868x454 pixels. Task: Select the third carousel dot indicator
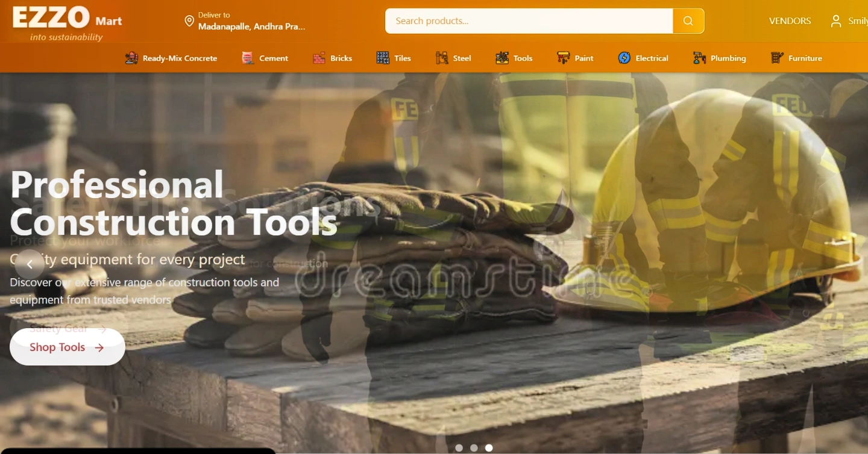click(489, 448)
